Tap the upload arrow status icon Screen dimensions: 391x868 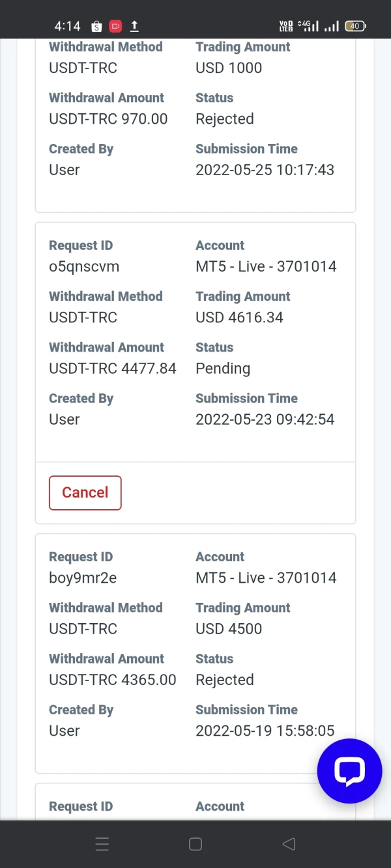134,26
